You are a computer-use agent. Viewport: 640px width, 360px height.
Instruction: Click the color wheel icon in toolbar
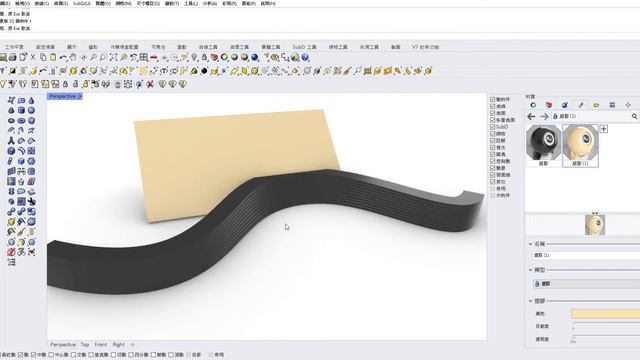[x=224, y=58]
